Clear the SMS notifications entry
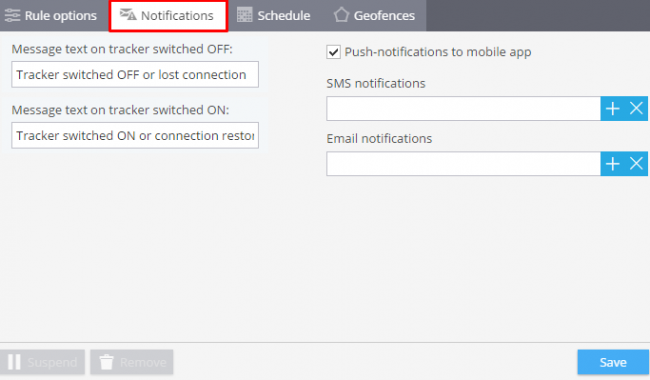This screenshot has width=650, height=380. coord(636,109)
